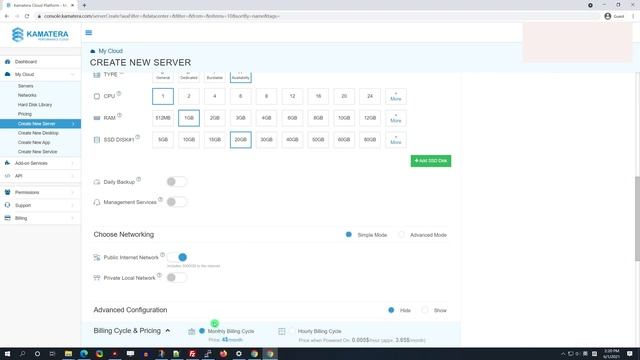Image resolution: width=640 pixels, height=360 pixels.
Task: Click the API sidebar icon
Action: [7, 176]
